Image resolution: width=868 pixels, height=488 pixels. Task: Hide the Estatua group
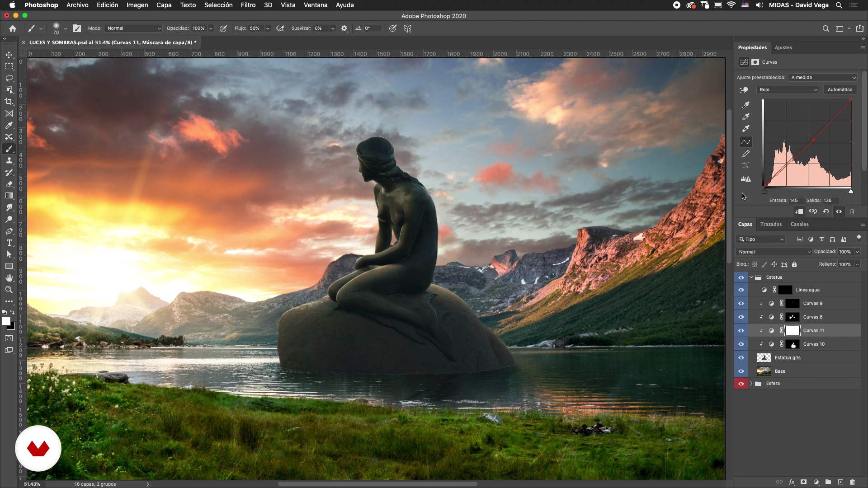(x=741, y=277)
